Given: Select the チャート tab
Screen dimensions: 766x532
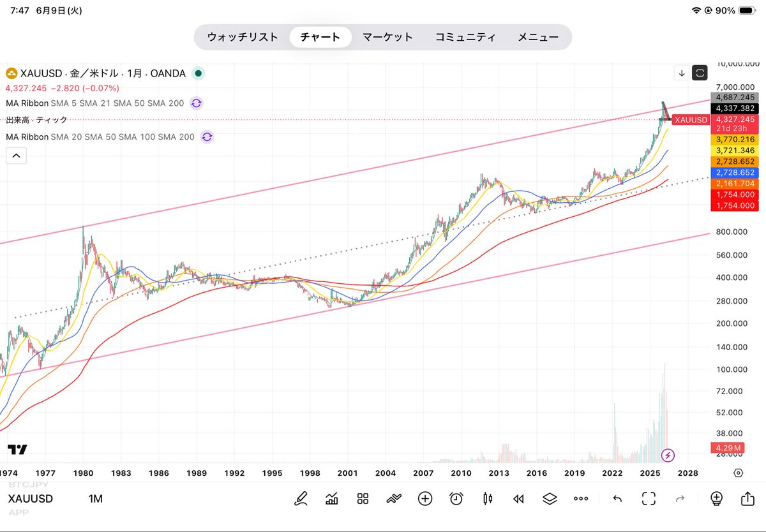Looking at the screenshot, I should (320, 37).
